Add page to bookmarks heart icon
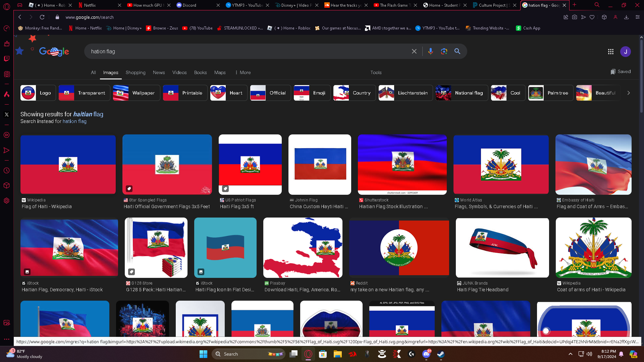Viewport: 644px width, 362px height. coord(592,17)
